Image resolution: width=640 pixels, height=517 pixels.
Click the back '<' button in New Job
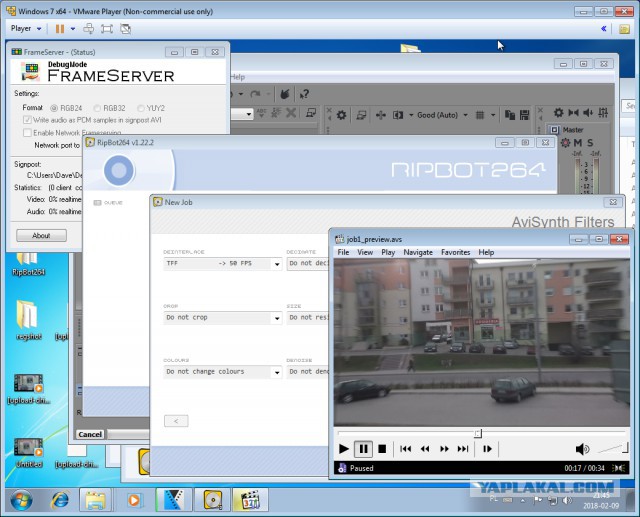pyautogui.click(x=176, y=421)
